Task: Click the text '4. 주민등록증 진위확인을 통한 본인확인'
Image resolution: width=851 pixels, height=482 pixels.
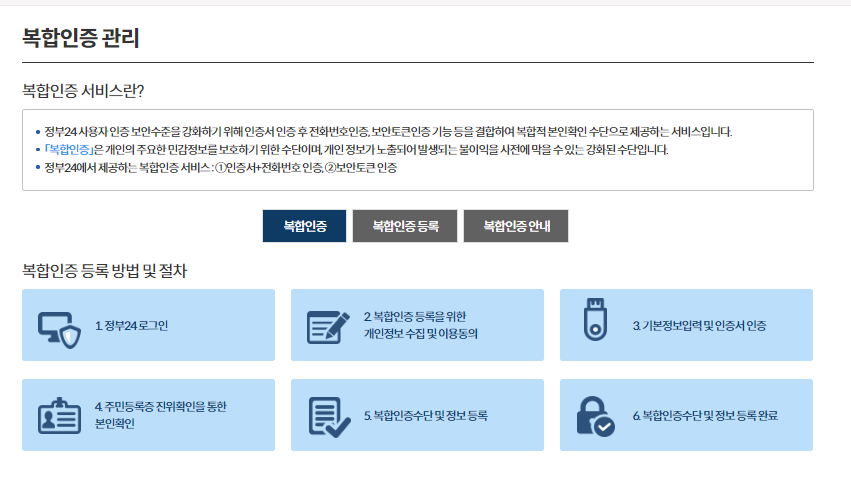Action: tap(160, 415)
